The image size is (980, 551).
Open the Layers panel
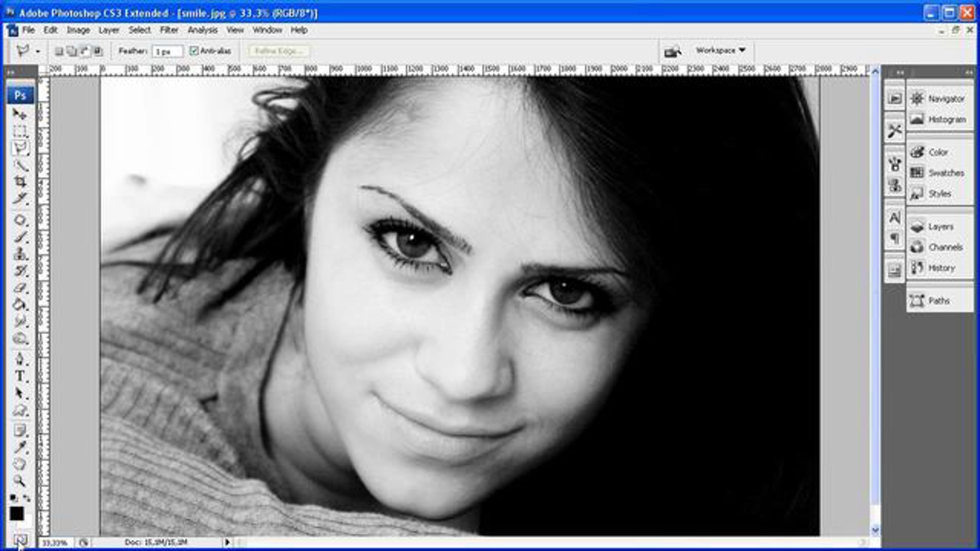click(939, 227)
